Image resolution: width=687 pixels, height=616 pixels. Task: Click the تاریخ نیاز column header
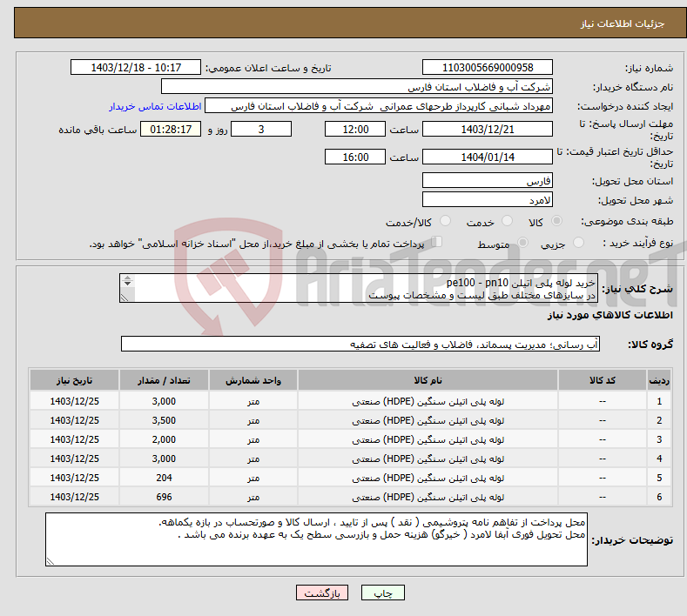[75, 380]
